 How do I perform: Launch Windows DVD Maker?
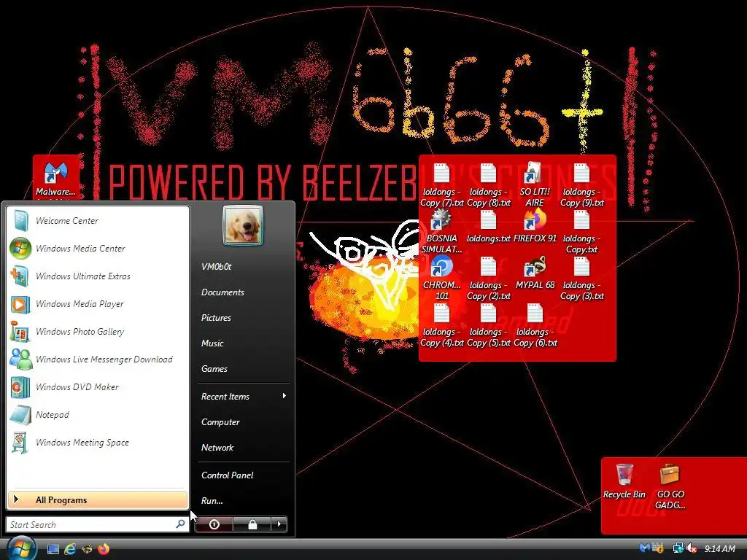[x=98, y=386]
